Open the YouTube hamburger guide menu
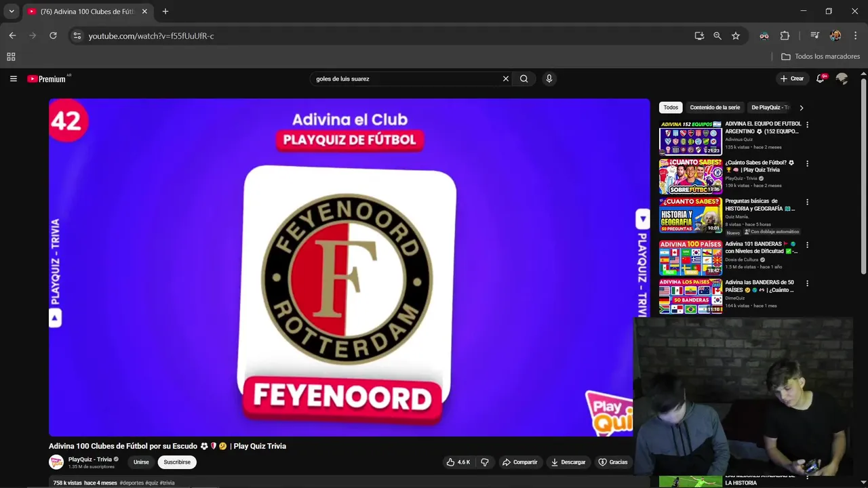The width and height of the screenshot is (868, 488). pos(13,79)
